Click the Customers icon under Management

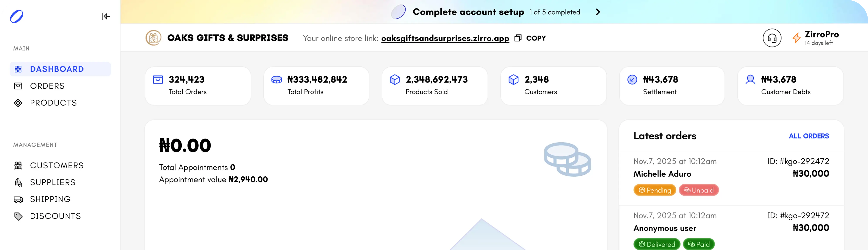pyautogui.click(x=19, y=166)
